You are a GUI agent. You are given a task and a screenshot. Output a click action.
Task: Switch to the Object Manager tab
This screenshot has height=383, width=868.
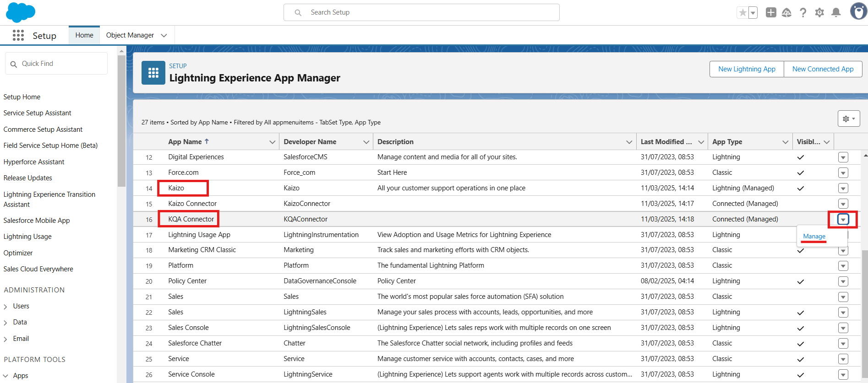pos(130,35)
